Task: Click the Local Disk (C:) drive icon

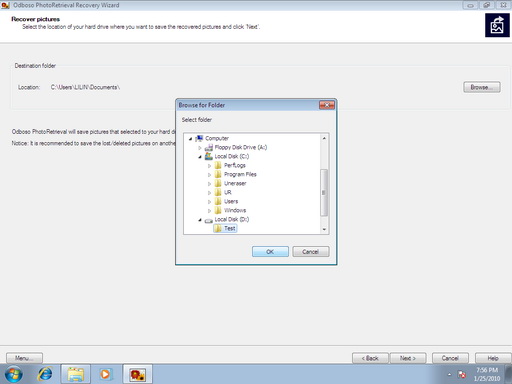Action: coord(209,156)
